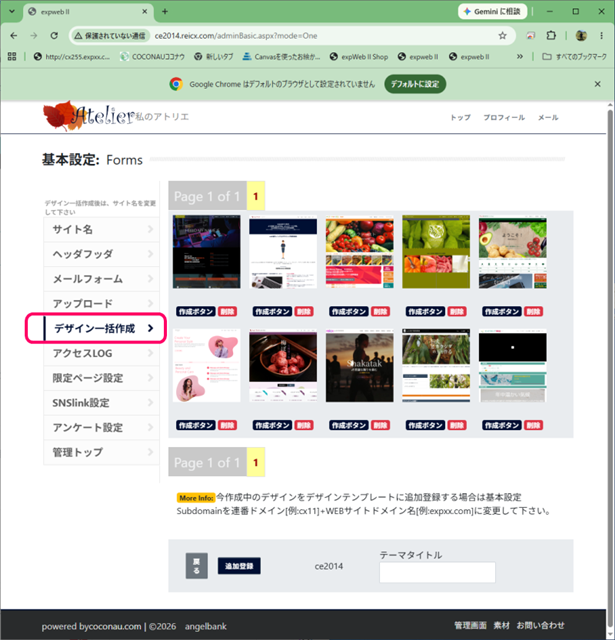Select アップロード in sidebar

tap(101, 304)
